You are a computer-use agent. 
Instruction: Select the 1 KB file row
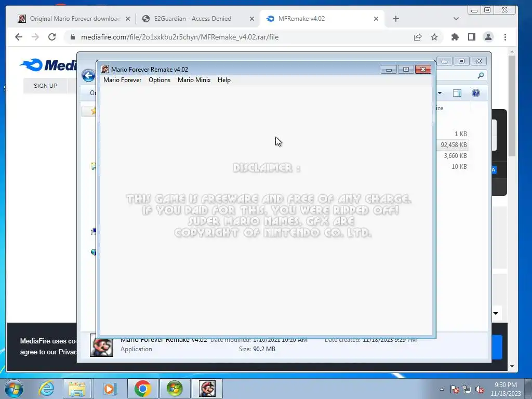click(x=460, y=134)
